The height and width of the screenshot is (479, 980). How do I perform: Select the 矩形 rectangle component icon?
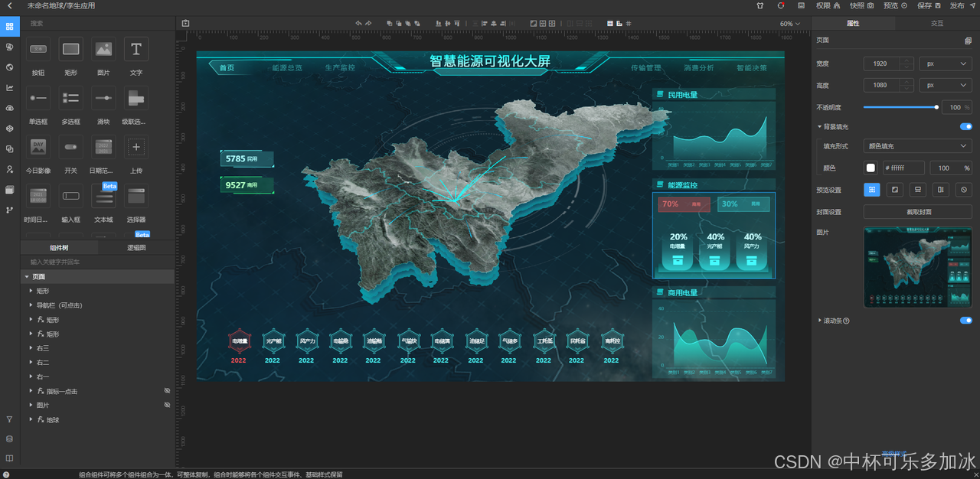(x=71, y=49)
